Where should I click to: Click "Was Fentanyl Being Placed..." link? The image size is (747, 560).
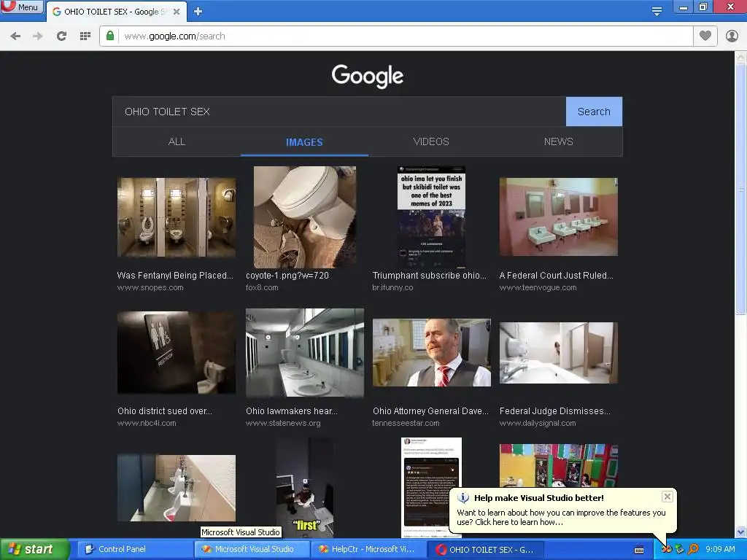click(175, 275)
